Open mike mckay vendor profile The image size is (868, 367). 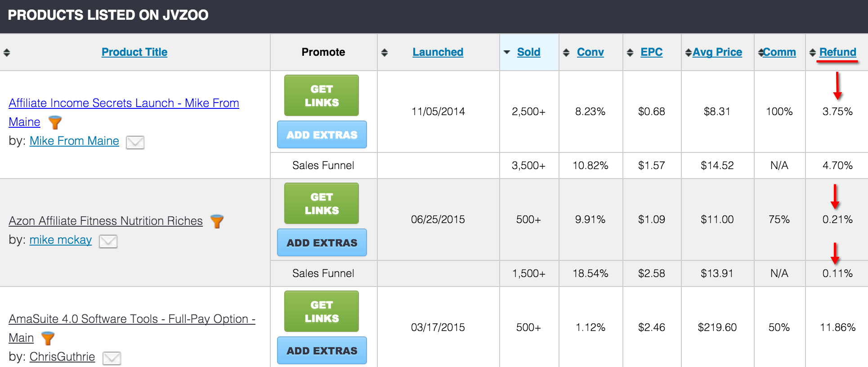(x=61, y=240)
